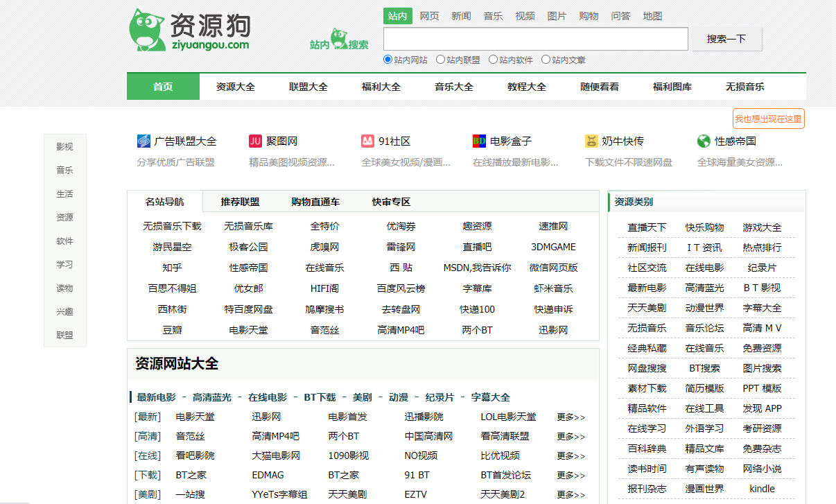The image size is (836, 504).
Task: Open the 3DMGAME site link
Action: point(553,247)
